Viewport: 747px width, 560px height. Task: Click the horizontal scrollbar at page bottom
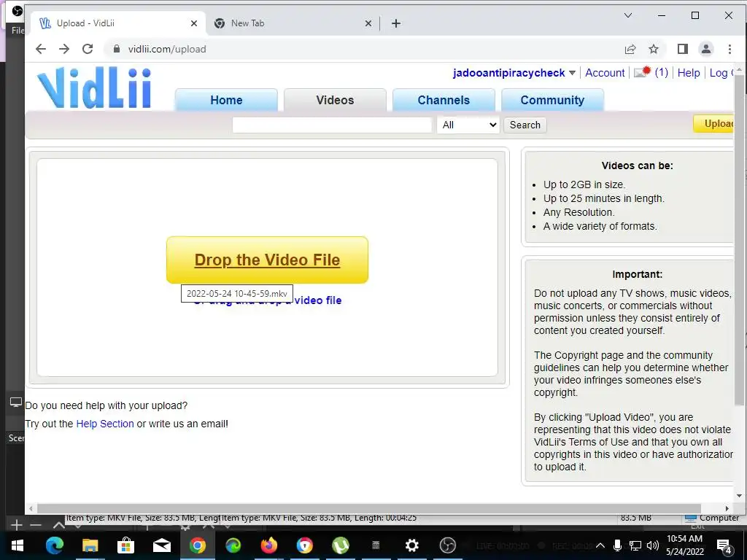[x=368, y=508]
